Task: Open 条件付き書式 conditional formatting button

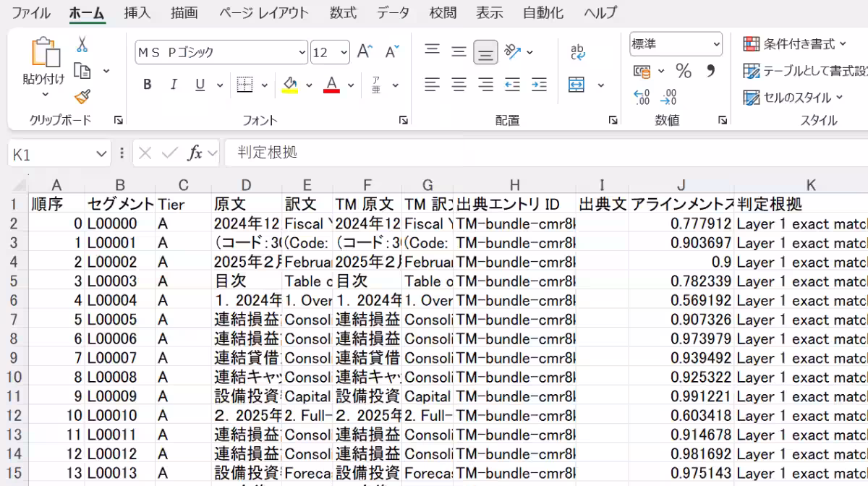Action: [x=795, y=44]
